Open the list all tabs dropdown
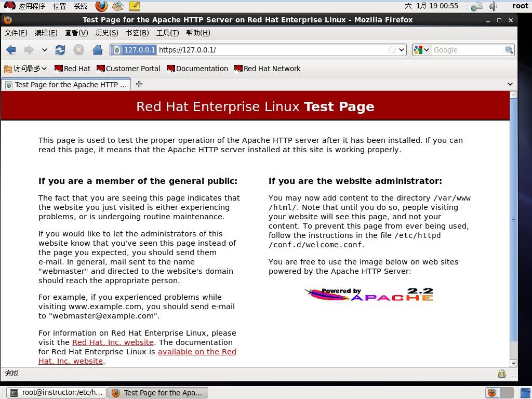532x399 pixels. tap(510, 84)
